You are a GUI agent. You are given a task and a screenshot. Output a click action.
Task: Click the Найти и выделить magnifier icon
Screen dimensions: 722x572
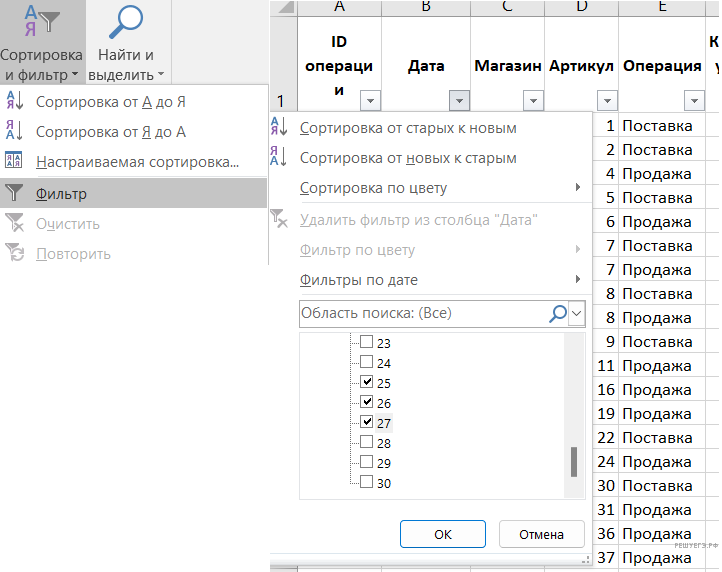click(125, 21)
